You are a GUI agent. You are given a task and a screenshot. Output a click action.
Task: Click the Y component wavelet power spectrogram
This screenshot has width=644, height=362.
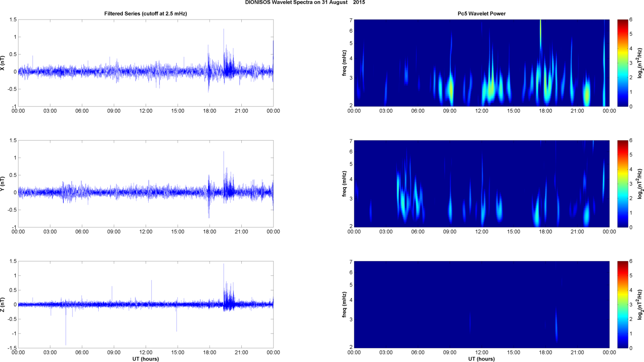(x=481, y=184)
